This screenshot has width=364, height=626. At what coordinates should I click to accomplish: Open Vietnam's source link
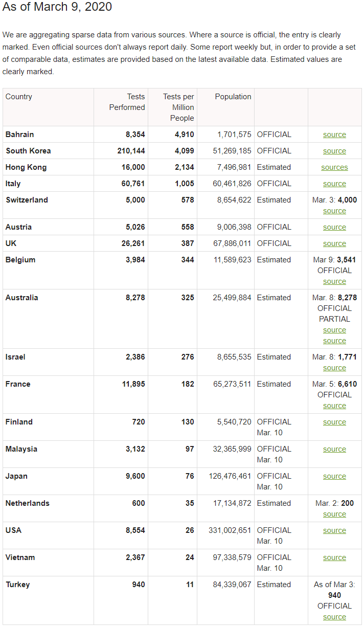point(334,557)
